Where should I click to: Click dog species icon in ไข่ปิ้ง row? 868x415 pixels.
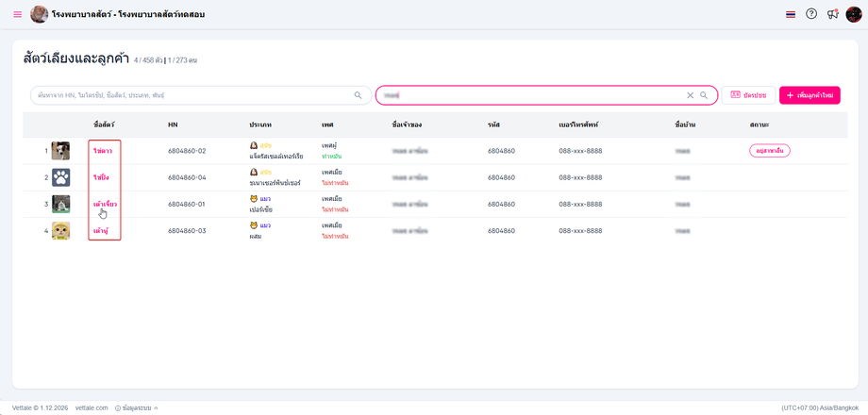[254, 172]
